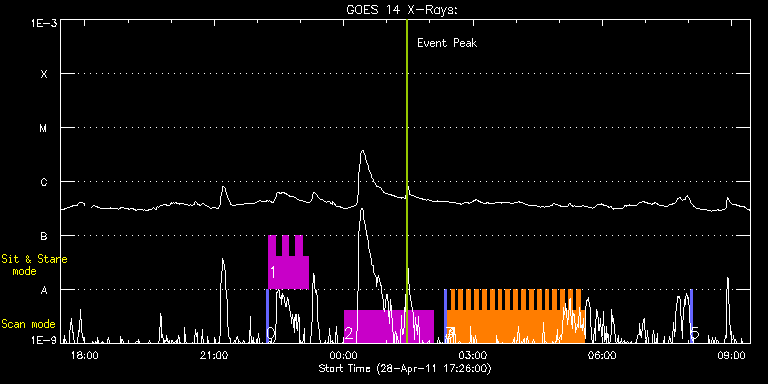This screenshot has height=384, width=768.
Task: Click the Event Peak text label
Action: [447, 43]
